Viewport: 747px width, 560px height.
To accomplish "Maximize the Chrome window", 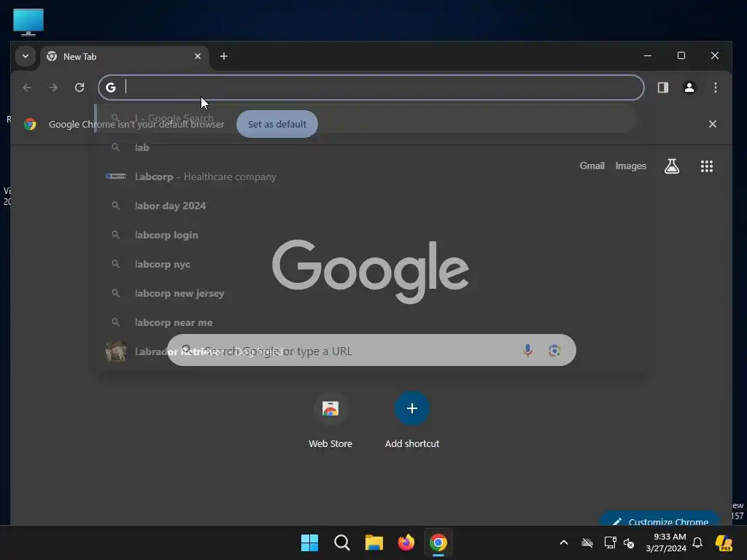I will click(x=681, y=55).
